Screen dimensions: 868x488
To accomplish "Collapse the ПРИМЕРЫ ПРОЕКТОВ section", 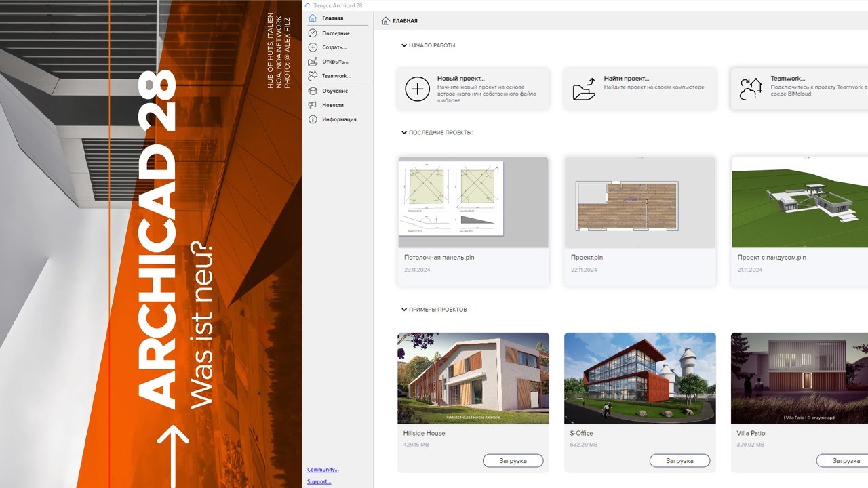I will pyautogui.click(x=404, y=310).
